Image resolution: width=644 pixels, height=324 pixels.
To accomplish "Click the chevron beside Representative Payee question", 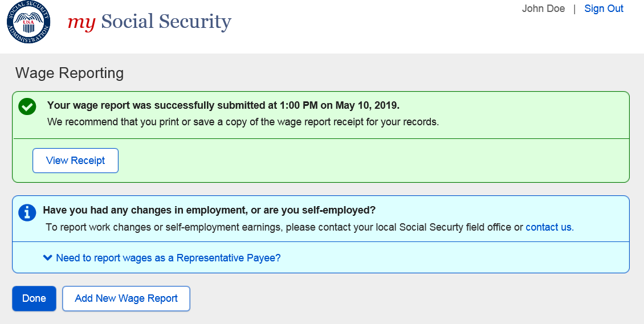I will point(48,258).
